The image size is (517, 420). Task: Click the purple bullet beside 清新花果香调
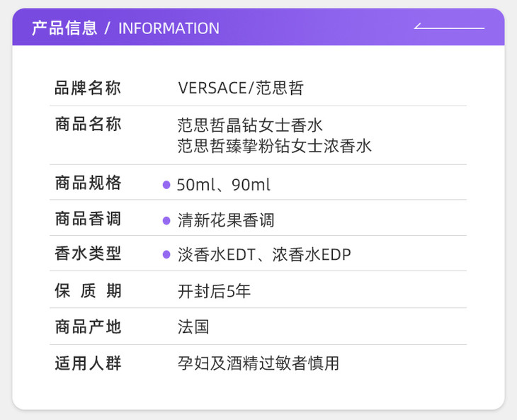166,220
